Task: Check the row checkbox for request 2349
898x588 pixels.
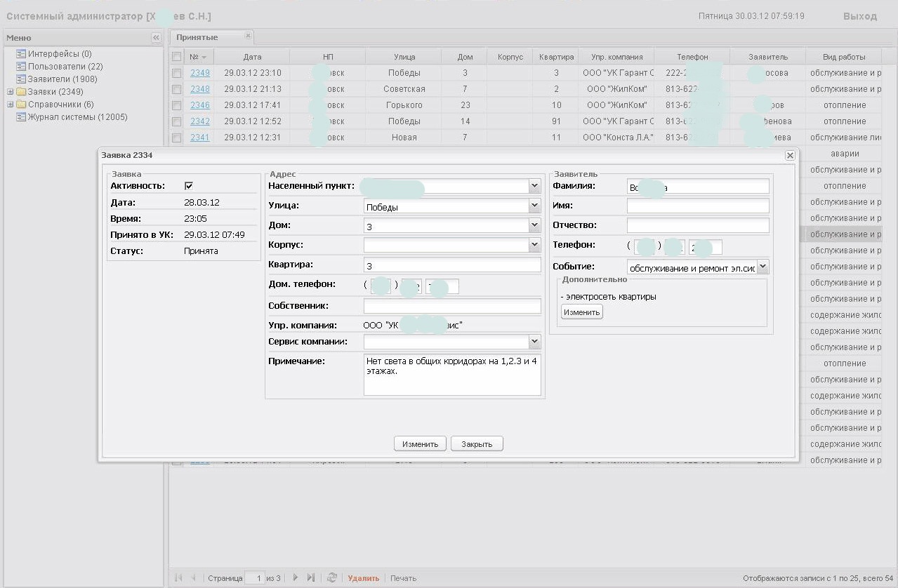Action: (177, 73)
